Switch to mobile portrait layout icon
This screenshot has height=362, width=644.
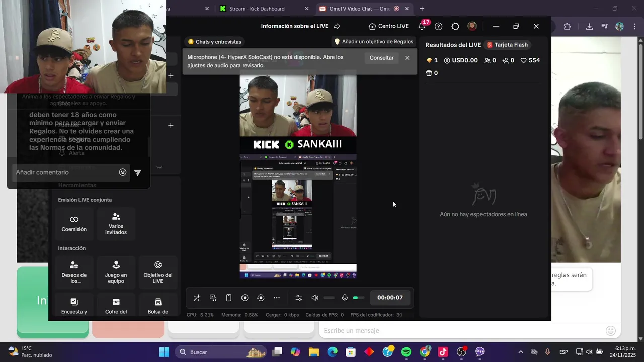229,298
